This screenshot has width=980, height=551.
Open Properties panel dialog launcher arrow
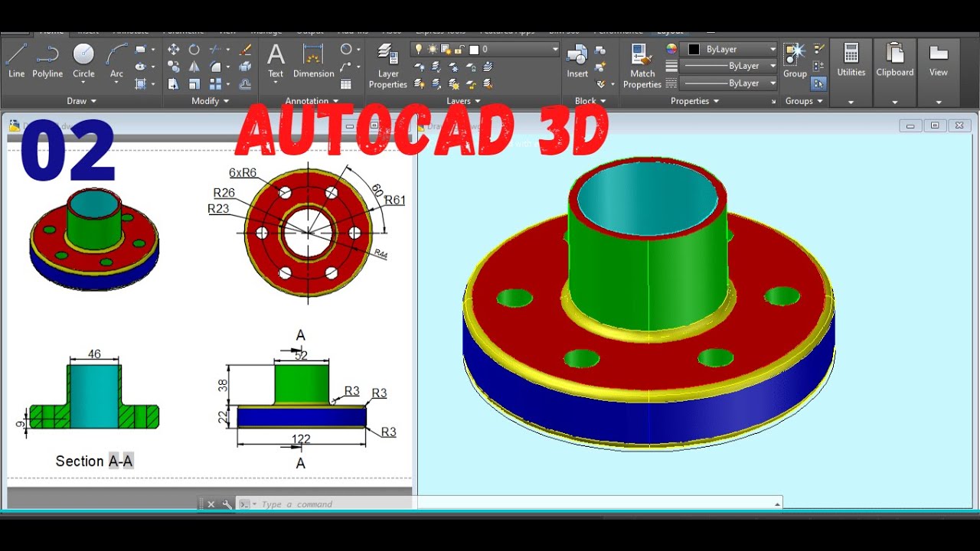773,101
